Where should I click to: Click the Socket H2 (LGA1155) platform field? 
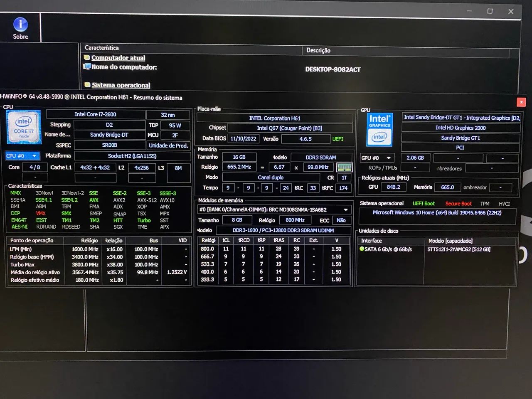coord(132,156)
